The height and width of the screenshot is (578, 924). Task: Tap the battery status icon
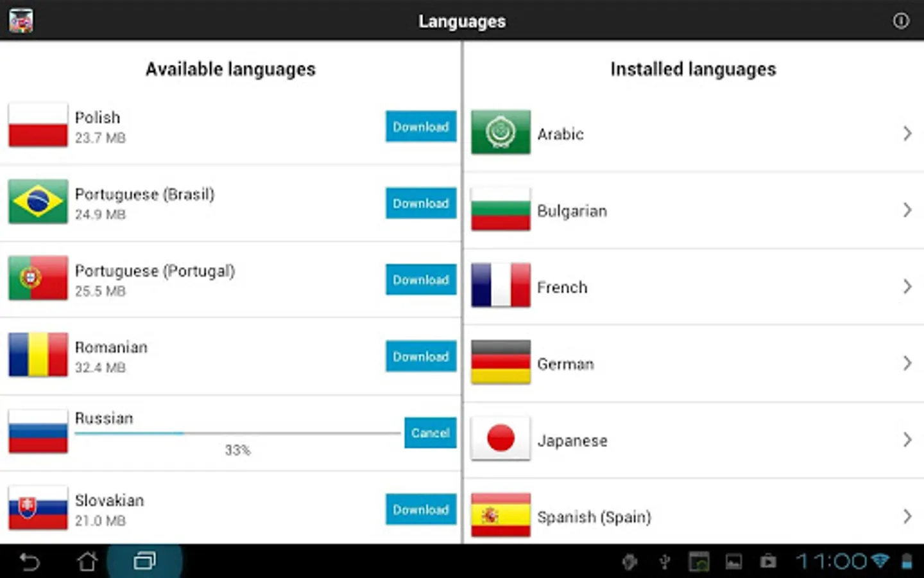[907, 562]
